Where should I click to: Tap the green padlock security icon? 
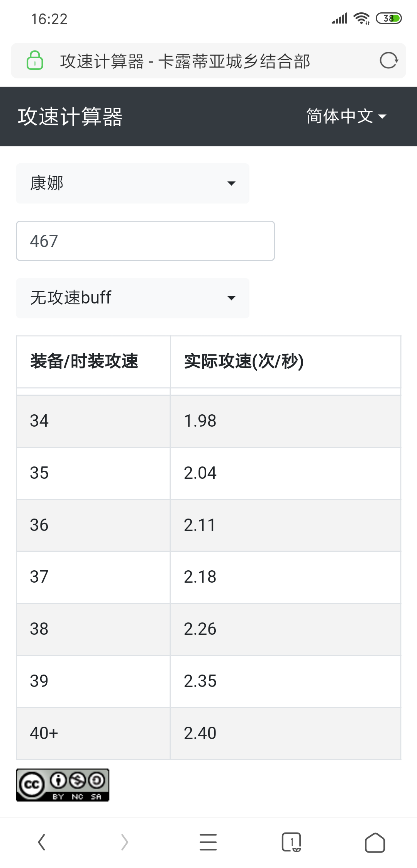[35, 61]
